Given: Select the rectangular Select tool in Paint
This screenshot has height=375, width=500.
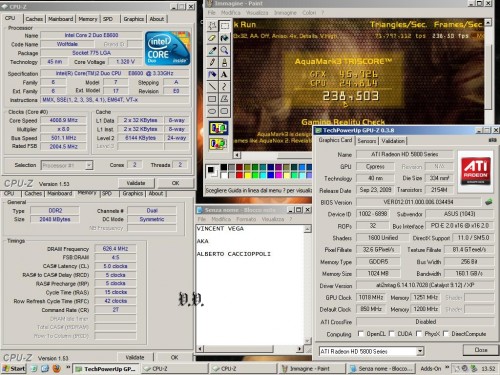Looking at the screenshot, I should pos(224,26).
